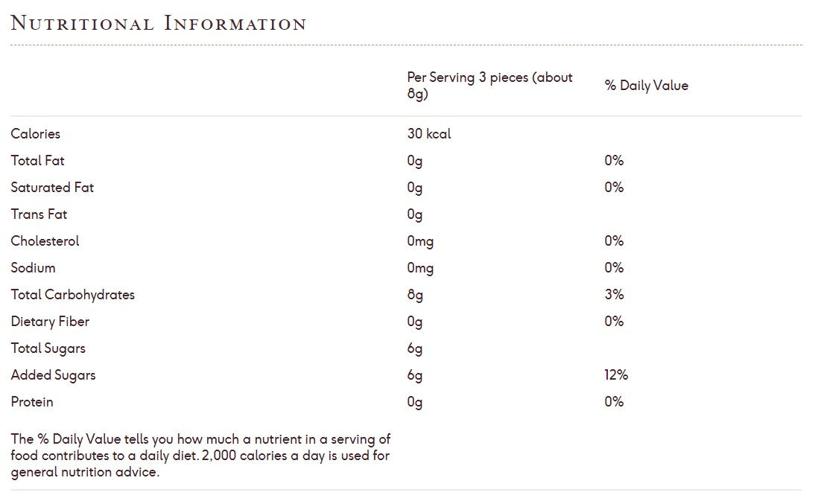Click the Per Serving column header
The width and height of the screenshot is (815, 504).
pyautogui.click(x=489, y=86)
